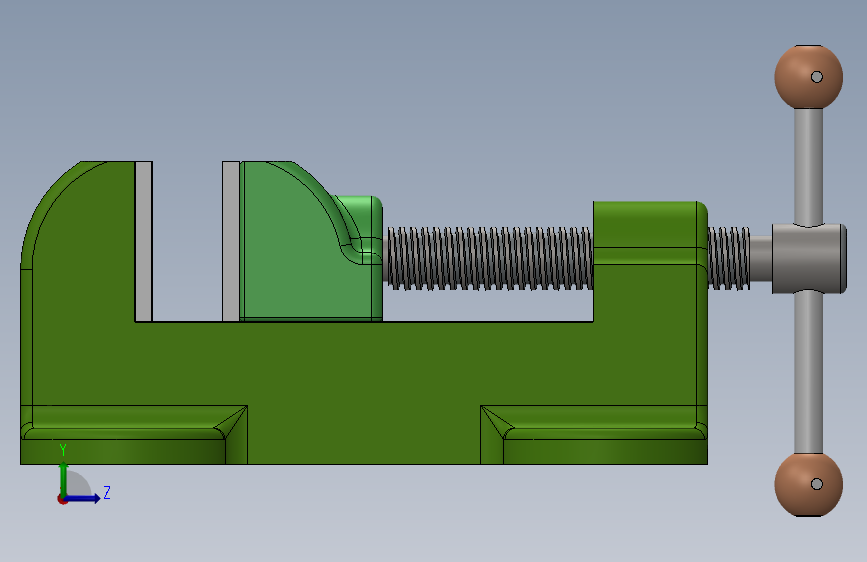Click the red origin dot of the triad

(x=62, y=499)
